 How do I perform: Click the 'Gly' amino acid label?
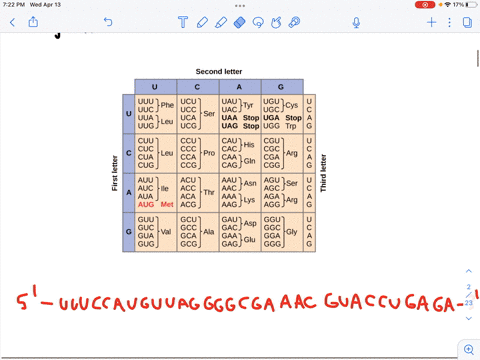click(291, 232)
